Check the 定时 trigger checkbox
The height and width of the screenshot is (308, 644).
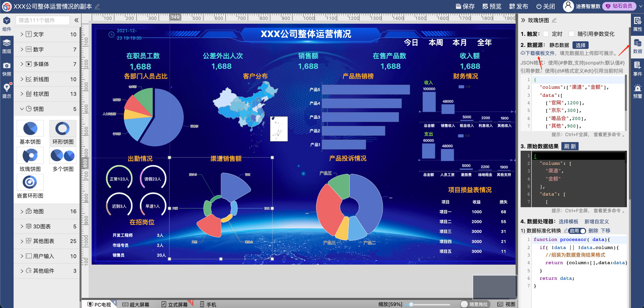pyautogui.click(x=546, y=34)
